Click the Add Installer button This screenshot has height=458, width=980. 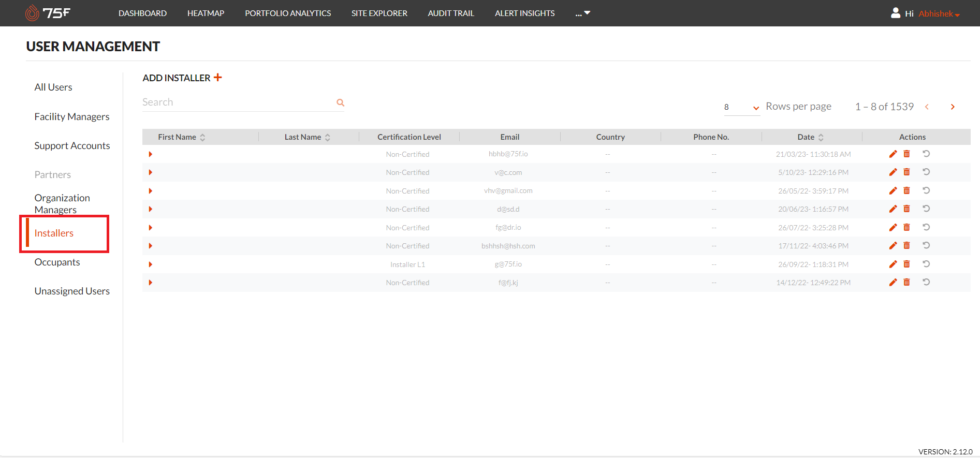pos(182,78)
